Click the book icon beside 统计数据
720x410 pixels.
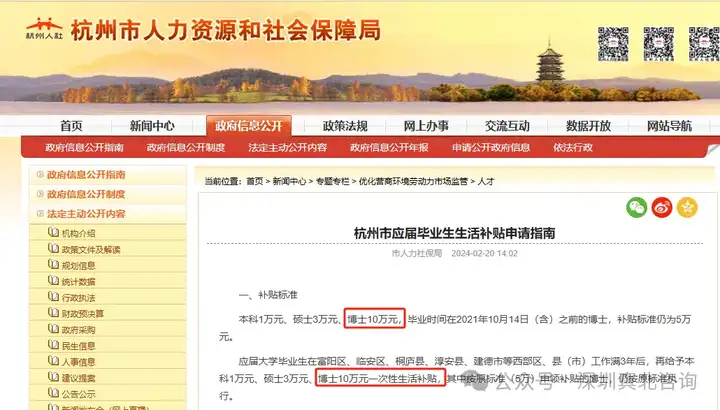(53, 281)
